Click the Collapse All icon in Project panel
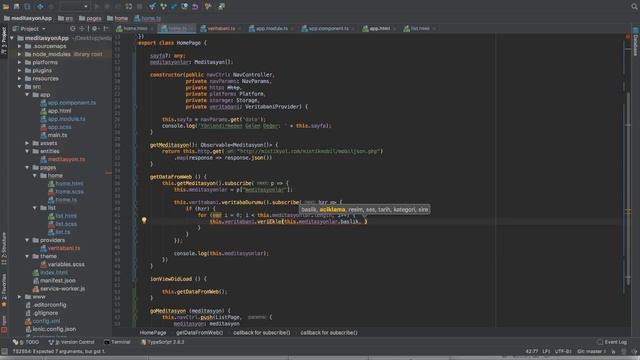The image size is (640, 360). [83, 29]
